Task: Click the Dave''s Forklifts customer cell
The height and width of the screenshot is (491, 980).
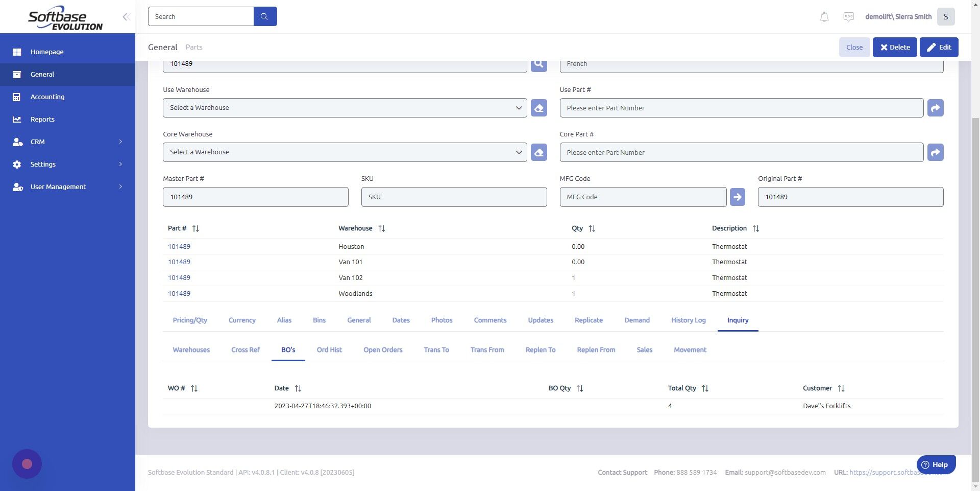Action: tap(826, 406)
